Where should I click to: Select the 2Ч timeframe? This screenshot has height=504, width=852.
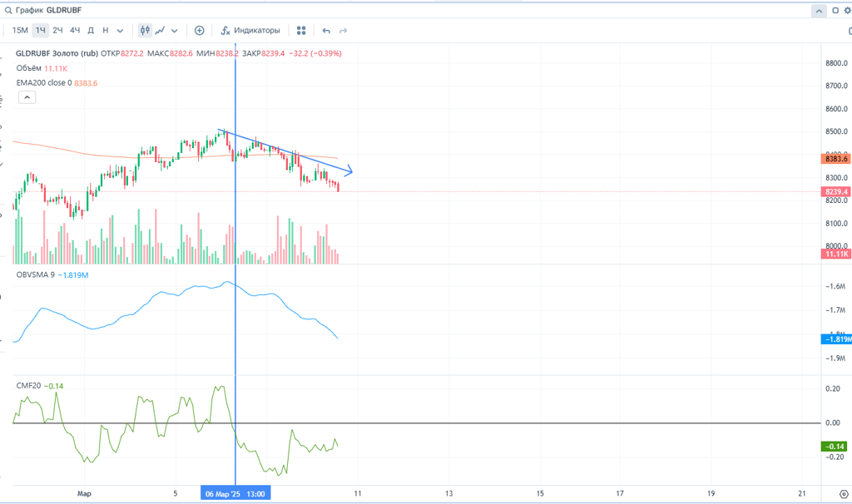click(x=57, y=31)
